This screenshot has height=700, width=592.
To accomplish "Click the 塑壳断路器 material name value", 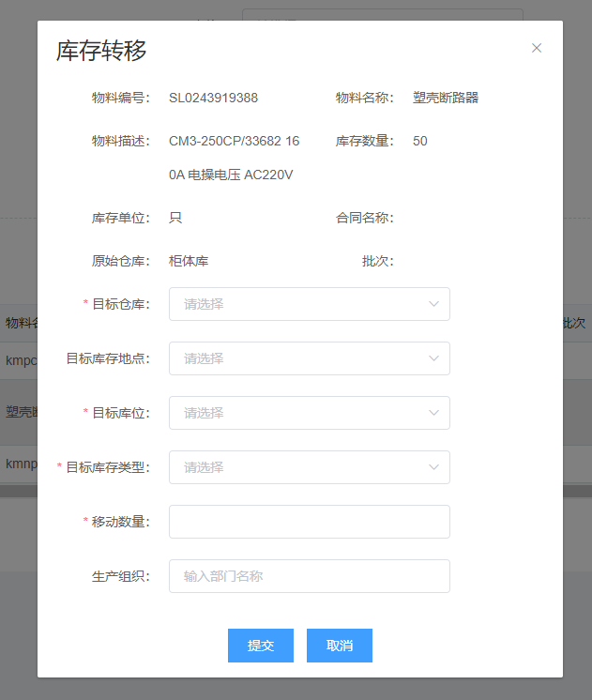I will 446,98.
